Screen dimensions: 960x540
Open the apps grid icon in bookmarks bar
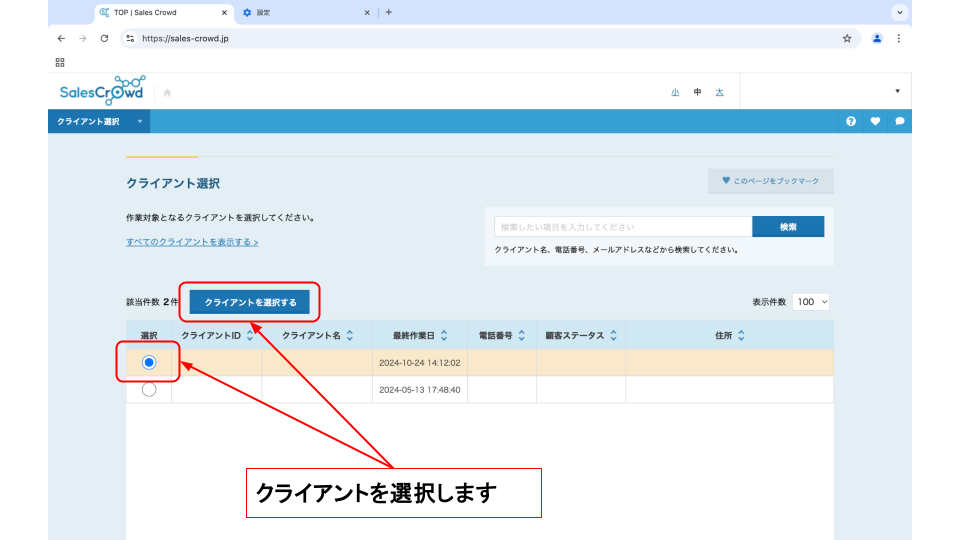pos(60,62)
